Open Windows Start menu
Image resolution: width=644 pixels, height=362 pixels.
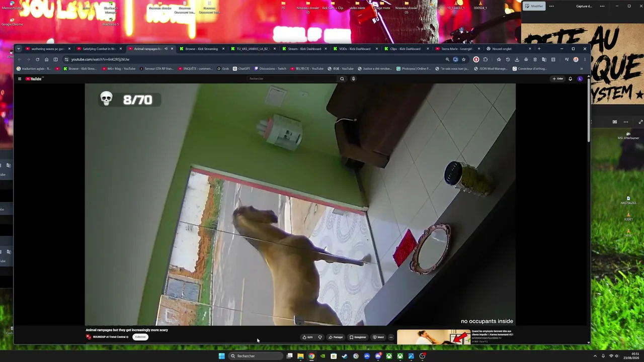coord(221,356)
